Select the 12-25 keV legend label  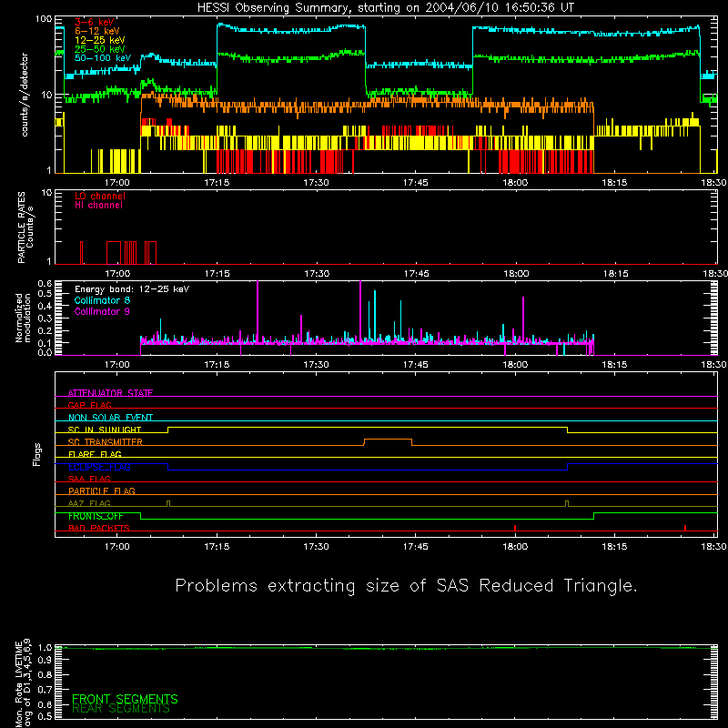(99, 40)
